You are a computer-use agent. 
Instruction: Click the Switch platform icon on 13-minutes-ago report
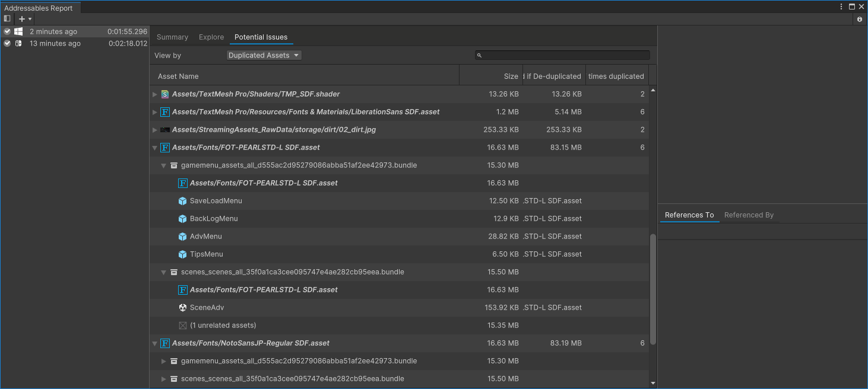pyautogui.click(x=18, y=43)
